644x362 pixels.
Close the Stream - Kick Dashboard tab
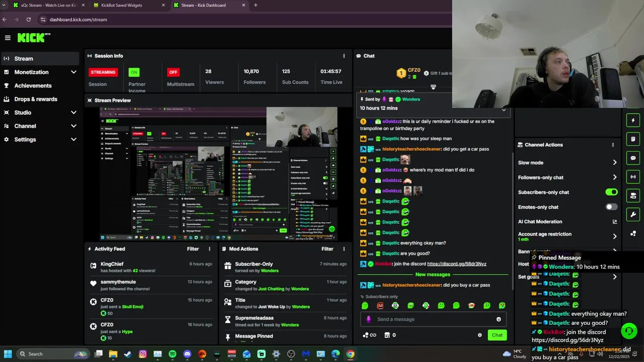pos(244,5)
